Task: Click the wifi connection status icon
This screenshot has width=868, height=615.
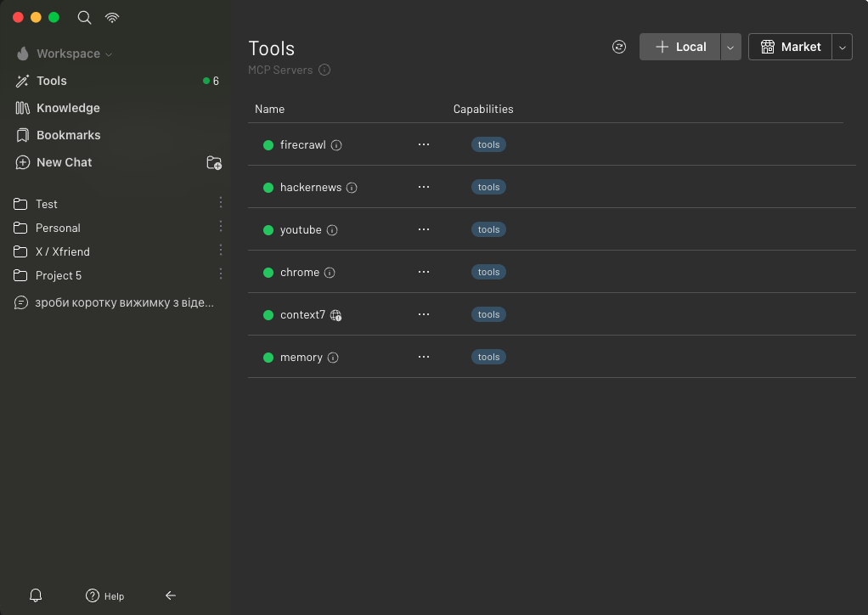Action: pos(112,17)
